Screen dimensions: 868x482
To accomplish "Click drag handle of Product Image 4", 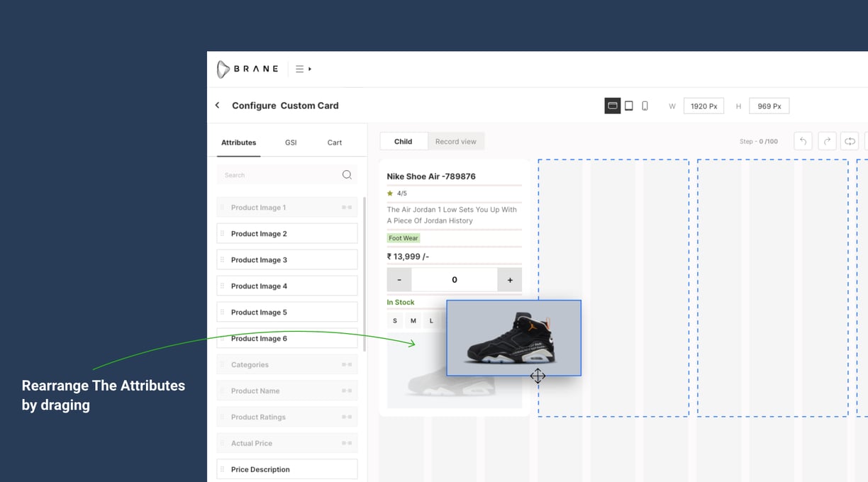I will pyautogui.click(x=222, y=286).
